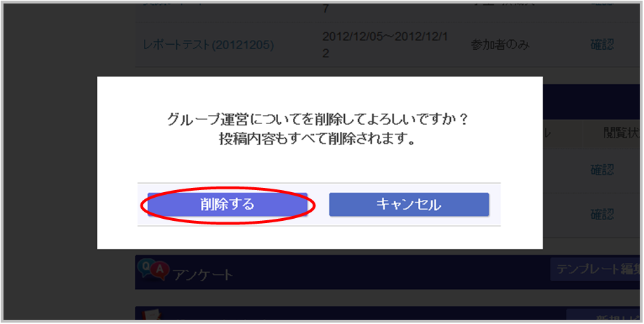Click the cut-off 確認 link at top edge
The height and width of the screenshot is (324, 644).
point(602,4)
